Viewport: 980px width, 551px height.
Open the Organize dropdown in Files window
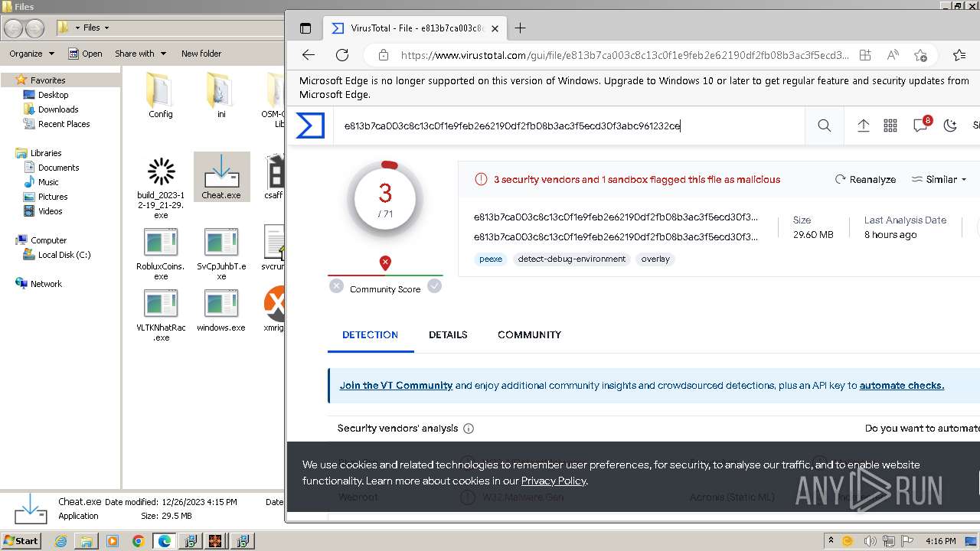click(31, 54)
